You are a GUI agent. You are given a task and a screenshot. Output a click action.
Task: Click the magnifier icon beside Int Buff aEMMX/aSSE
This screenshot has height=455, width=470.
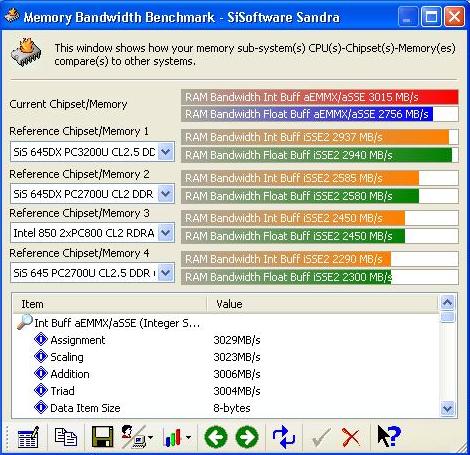pyautogui.click(x=25, y=322)
